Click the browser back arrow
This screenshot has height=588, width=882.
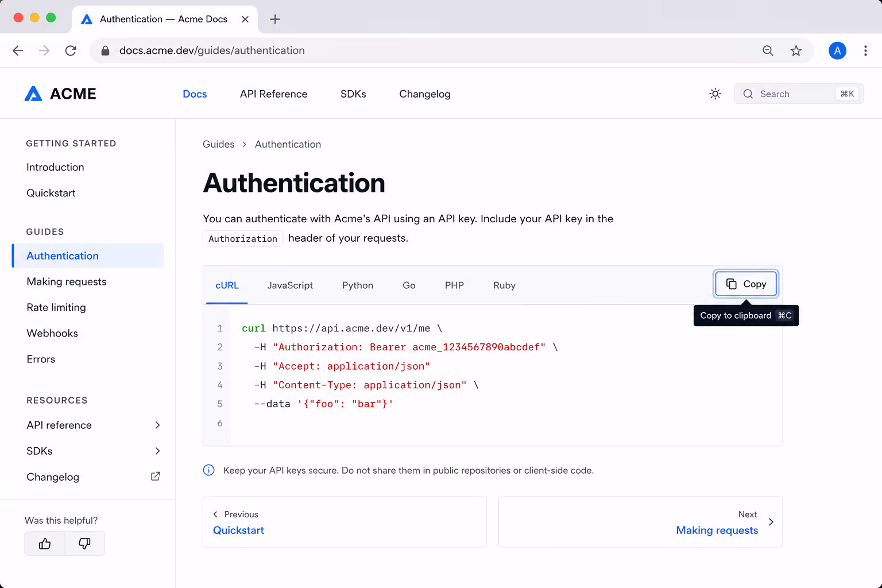pyautogui.click(x=18, y=51)
